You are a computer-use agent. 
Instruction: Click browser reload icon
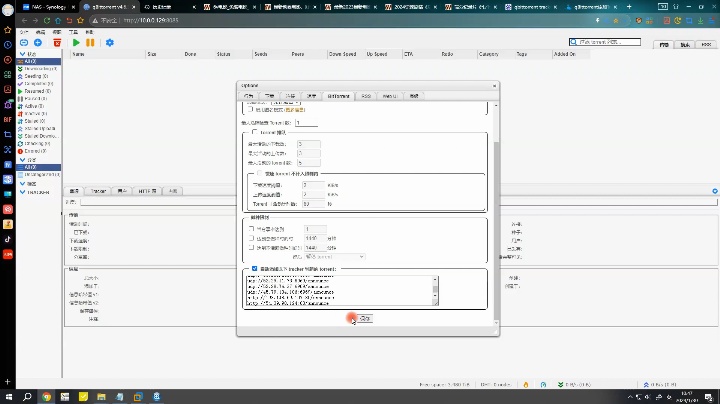pos(46,20)
